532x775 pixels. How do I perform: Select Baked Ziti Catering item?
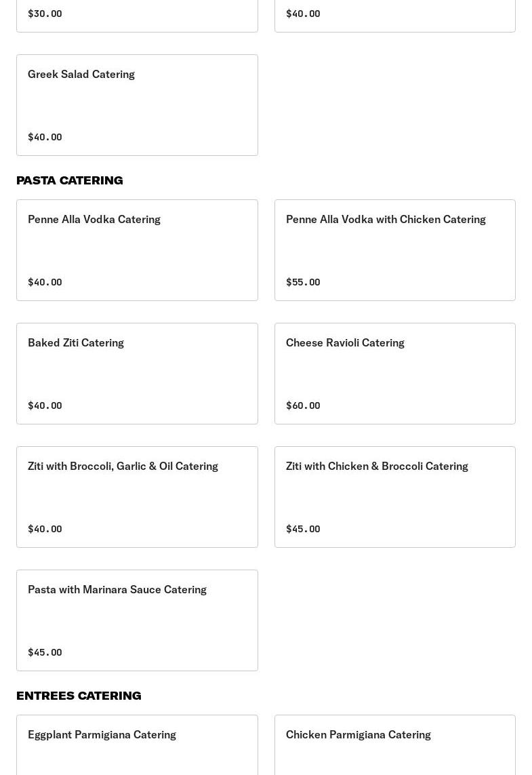[x=137, y=374]
